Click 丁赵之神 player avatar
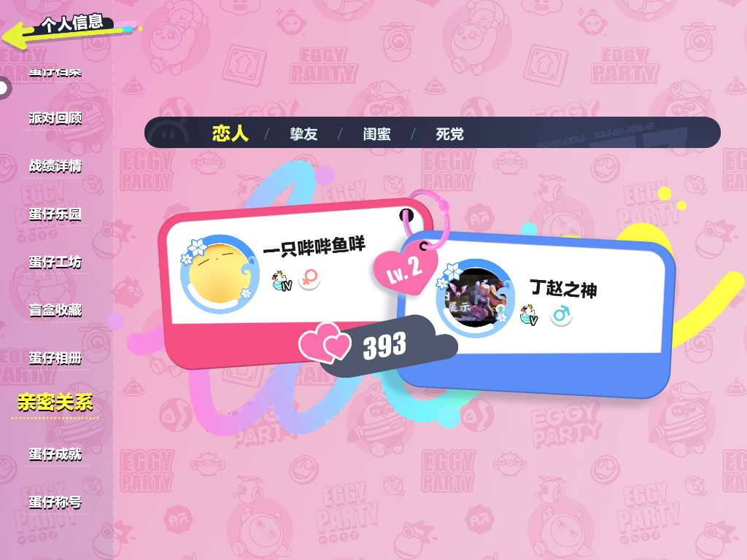Screen dimensions: 747x560 click(476, 298)
